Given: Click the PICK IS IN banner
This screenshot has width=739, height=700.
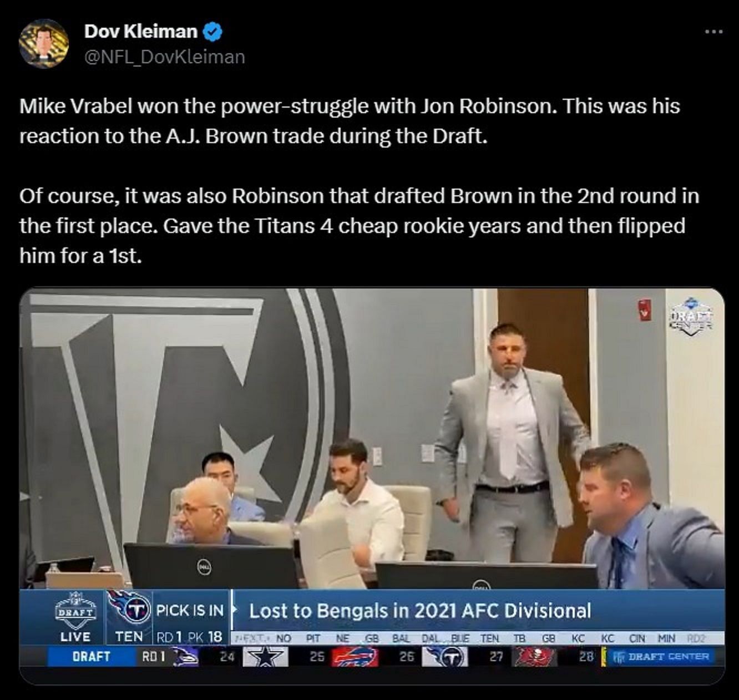Looking at the screenshot, I should pos(190,610).
